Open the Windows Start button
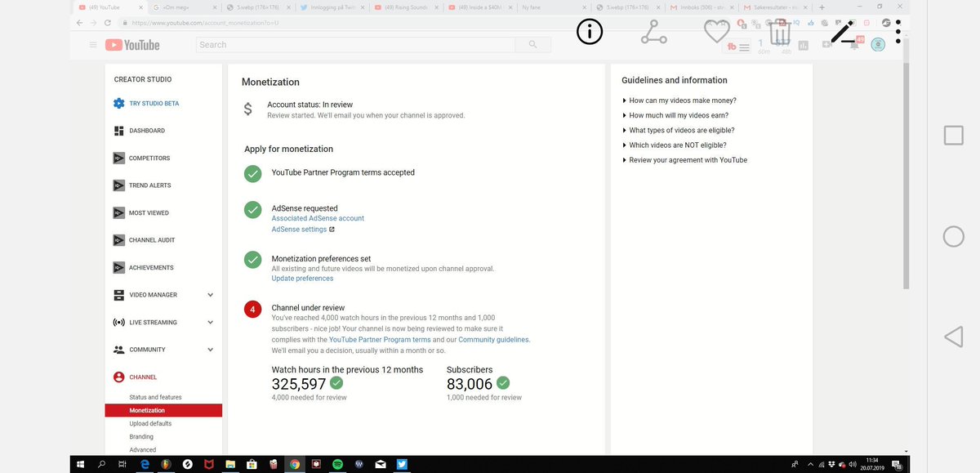Image resolution: width=980 pixels, height=473 pixels. point(80,465)
